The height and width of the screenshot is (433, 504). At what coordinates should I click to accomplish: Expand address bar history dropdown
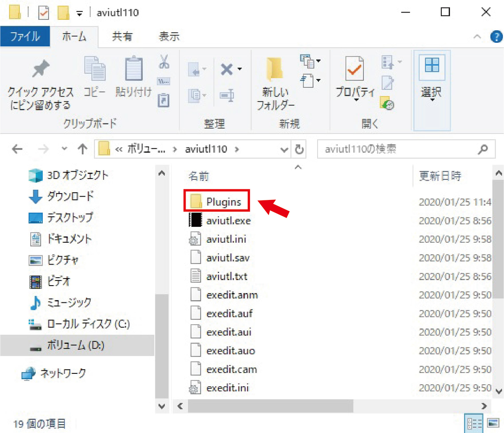(284, 150)
